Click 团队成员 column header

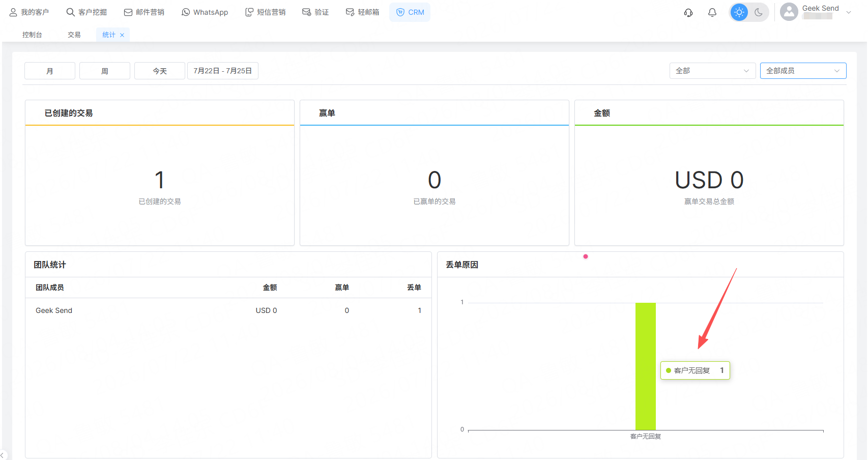50,287
